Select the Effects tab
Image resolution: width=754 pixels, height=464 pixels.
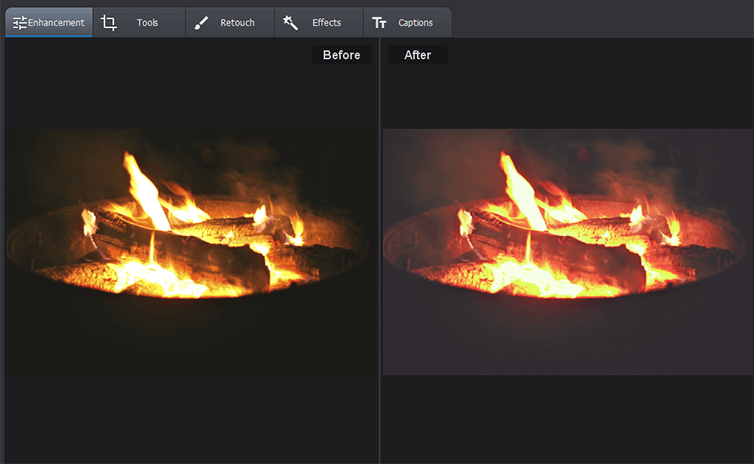click(319, 22)
